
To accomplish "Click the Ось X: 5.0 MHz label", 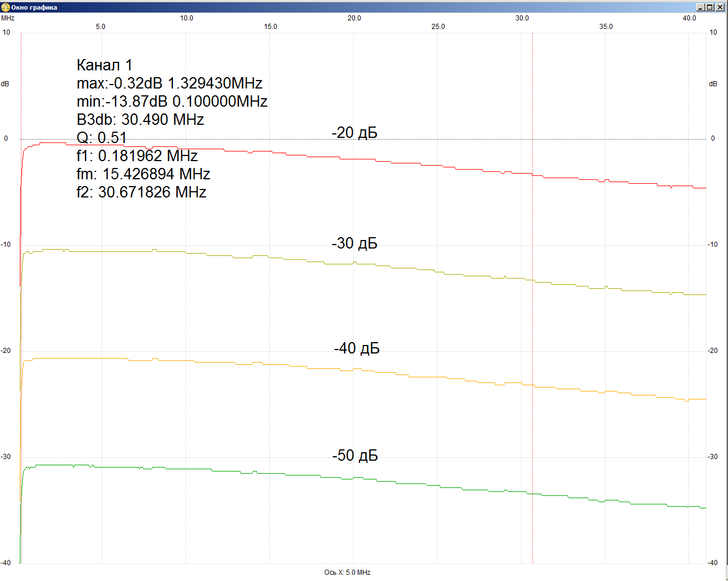I will pos(348,572).
